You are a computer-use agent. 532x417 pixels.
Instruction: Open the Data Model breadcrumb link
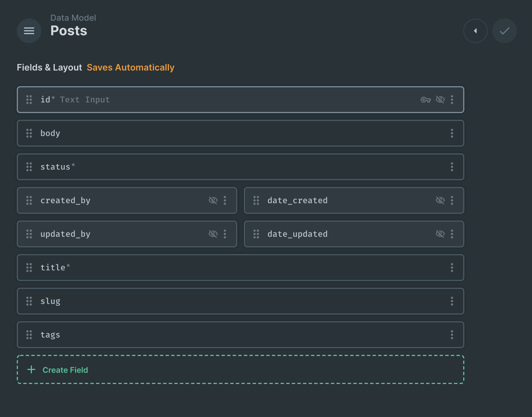click(x=73, y=18)
